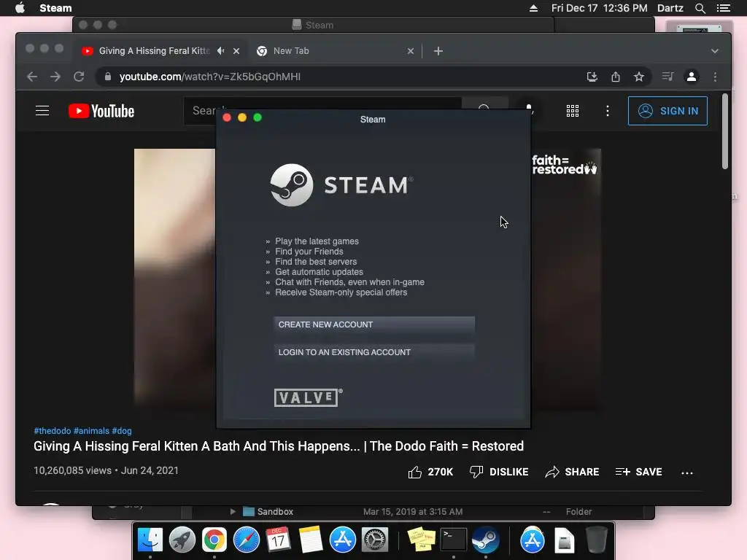Click the Dartz user name in menu bar

click(670, 8)
